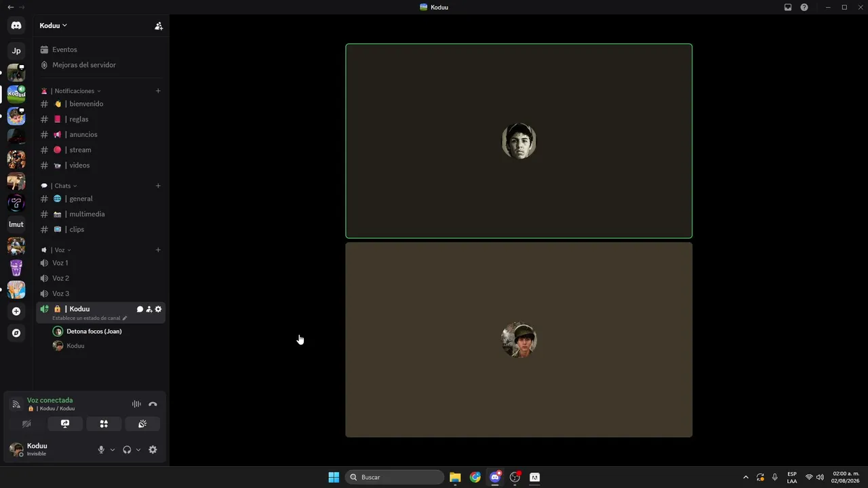868x488 pixels.
Task: Join the Voz 1 voice channel
Action: pos(100,263)
